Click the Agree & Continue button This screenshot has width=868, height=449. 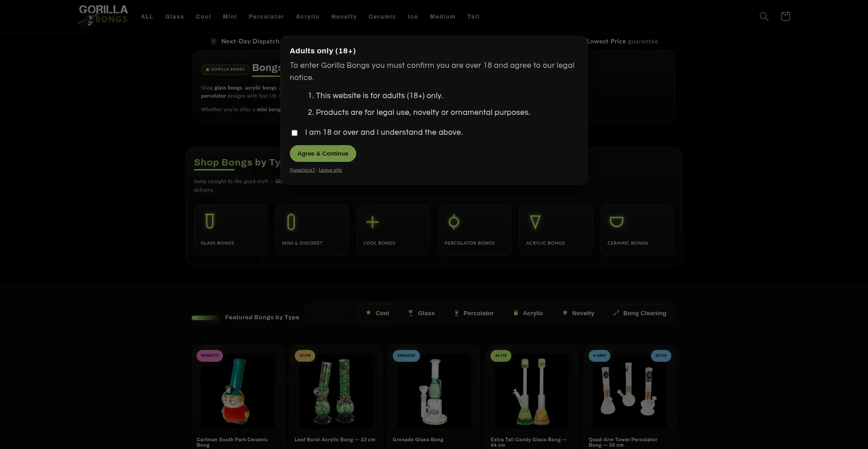322,153
